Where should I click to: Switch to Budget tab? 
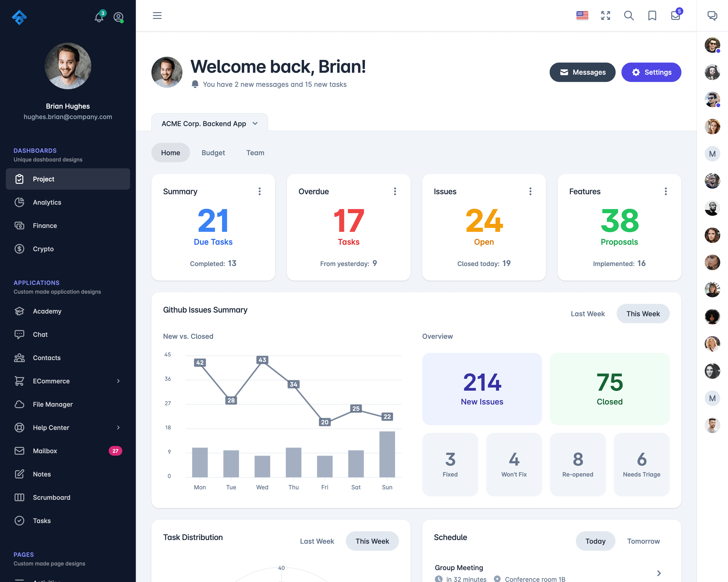[x=213, y=152]
